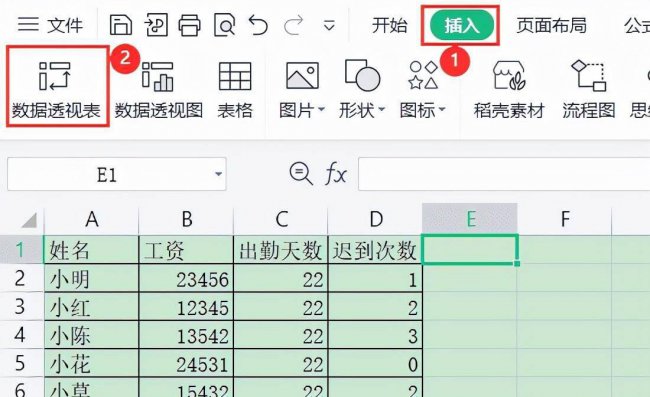The height and width of the screenshot is (397, 650).
Task: Click cell containing 工资
Action: (187, 250)
